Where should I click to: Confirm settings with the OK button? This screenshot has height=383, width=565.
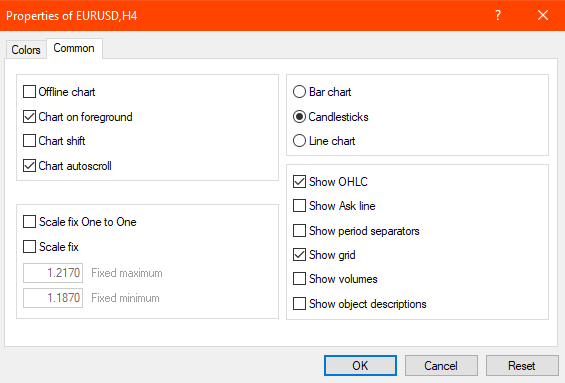point(360,366)
